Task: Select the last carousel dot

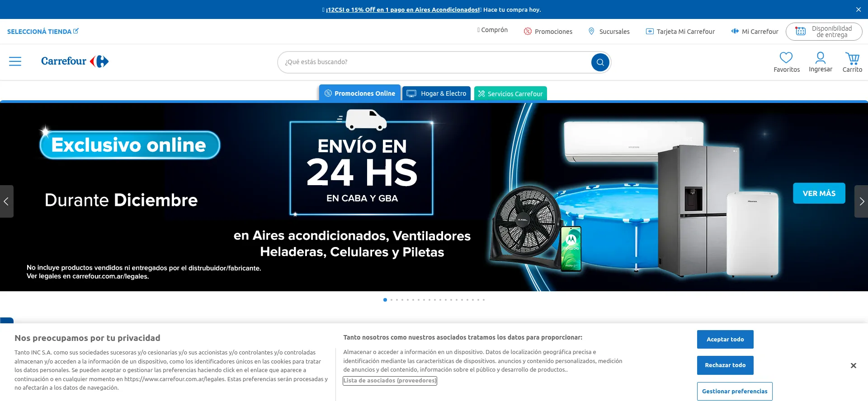Action: [x=484, y=300]
